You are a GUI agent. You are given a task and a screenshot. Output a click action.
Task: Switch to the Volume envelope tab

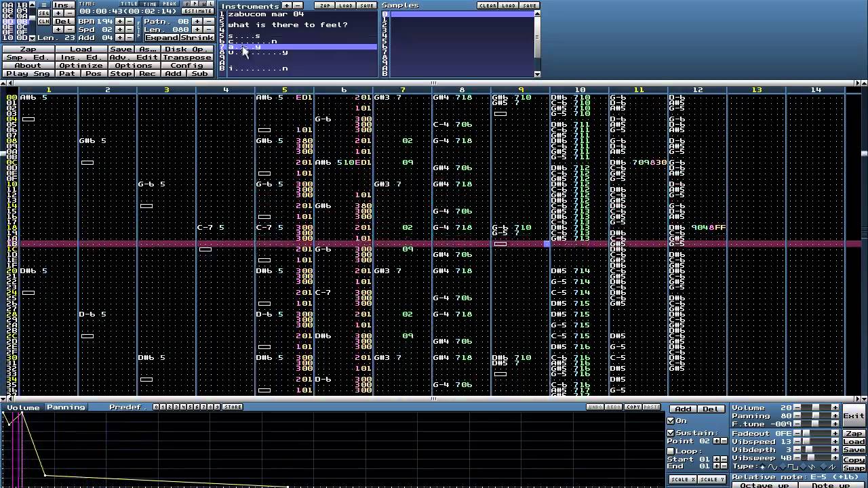tap(23, 407)
